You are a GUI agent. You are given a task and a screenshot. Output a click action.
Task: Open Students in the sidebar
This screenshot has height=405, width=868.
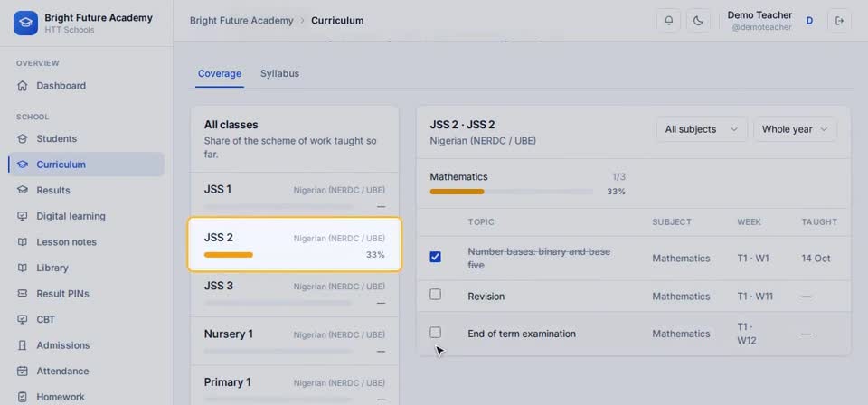[x=86, y=138]
